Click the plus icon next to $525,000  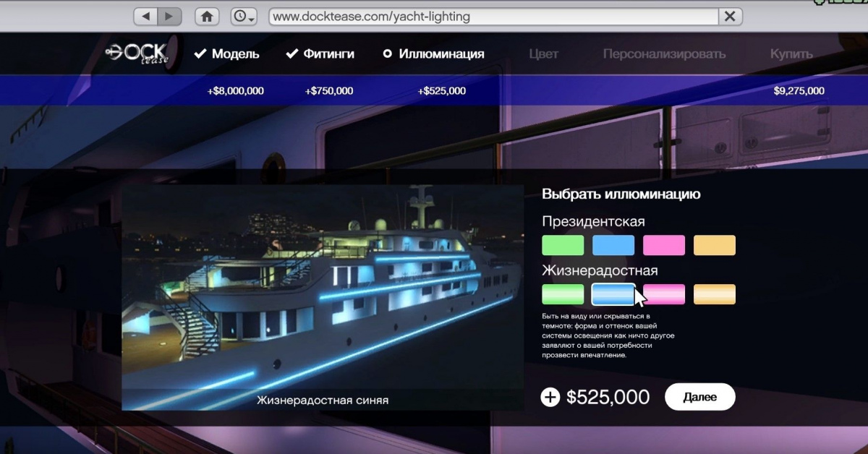(x=550, y=397)
